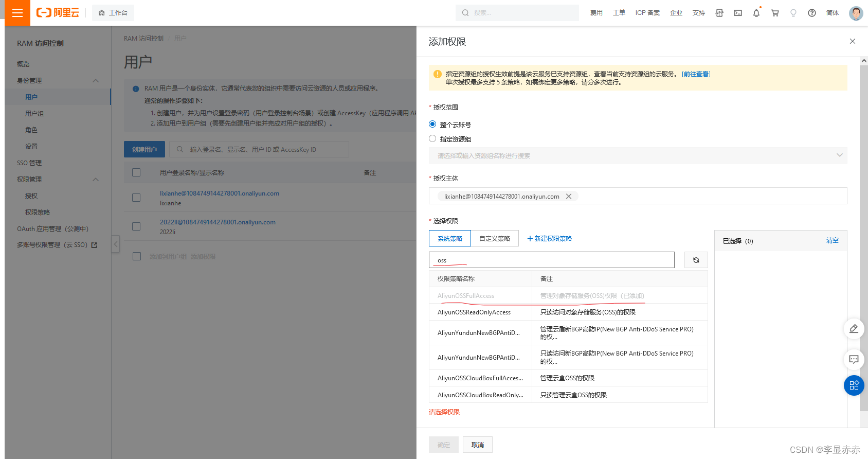This screenshot has height=459, width=868.
Task: Open the 前往查看 link
Action: pyautogui.click(x=696, y=74)
